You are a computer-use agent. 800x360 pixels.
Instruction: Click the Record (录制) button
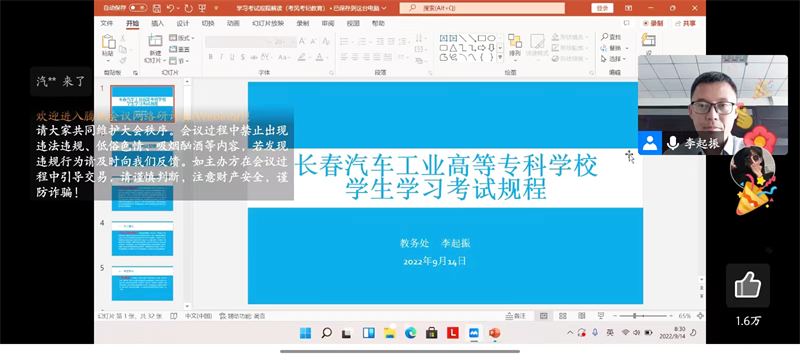tap(653, 23)
